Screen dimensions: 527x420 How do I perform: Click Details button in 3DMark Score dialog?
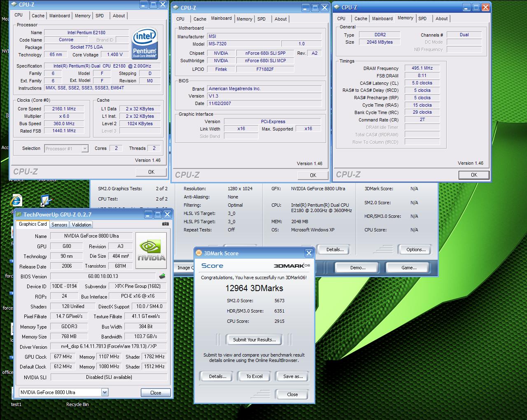[x=217, y=376]
